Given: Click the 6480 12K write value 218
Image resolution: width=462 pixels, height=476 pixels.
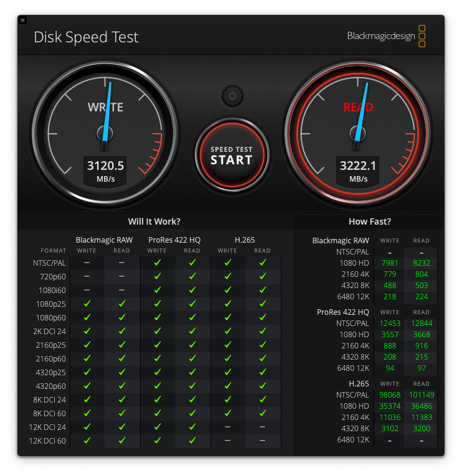Looking at the screenshot, I should [390, 297].
